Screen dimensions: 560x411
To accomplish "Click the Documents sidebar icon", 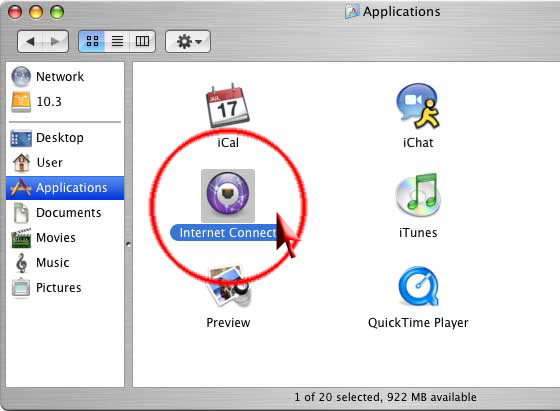I will pos(21,213).
